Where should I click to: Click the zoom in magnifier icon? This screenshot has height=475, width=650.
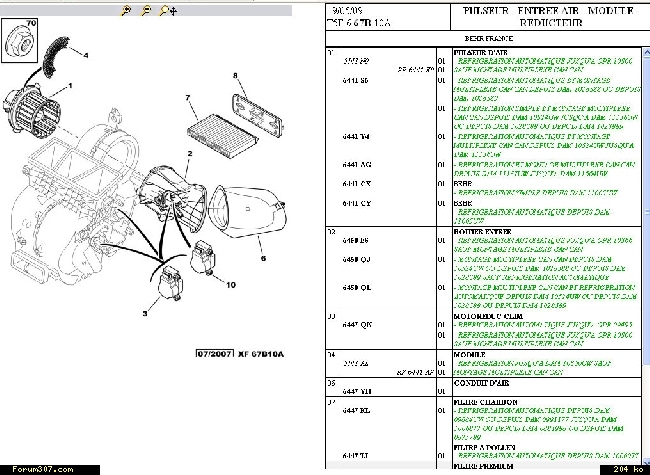tap(126, 10)
